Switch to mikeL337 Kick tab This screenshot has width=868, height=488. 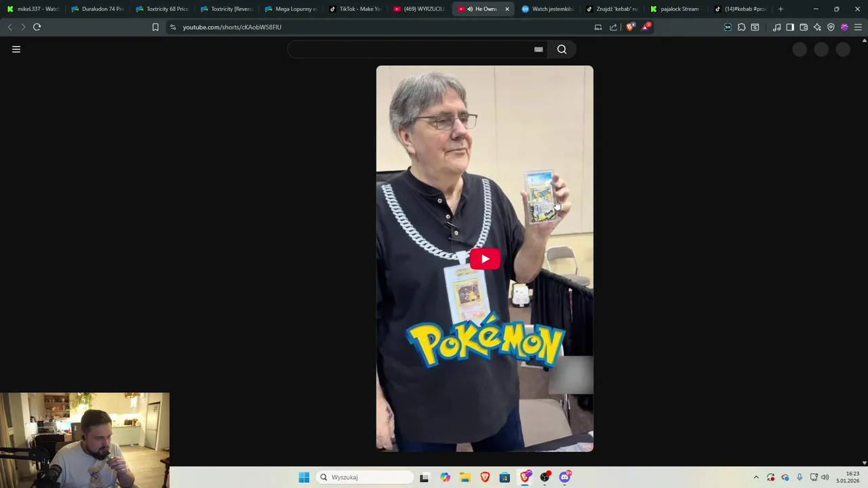33,9
